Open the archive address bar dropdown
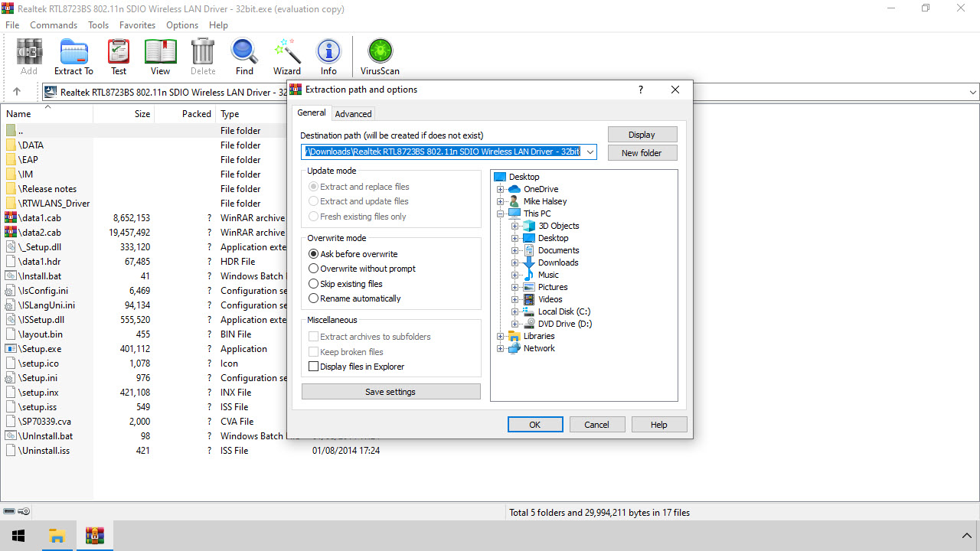 (973, 92)
